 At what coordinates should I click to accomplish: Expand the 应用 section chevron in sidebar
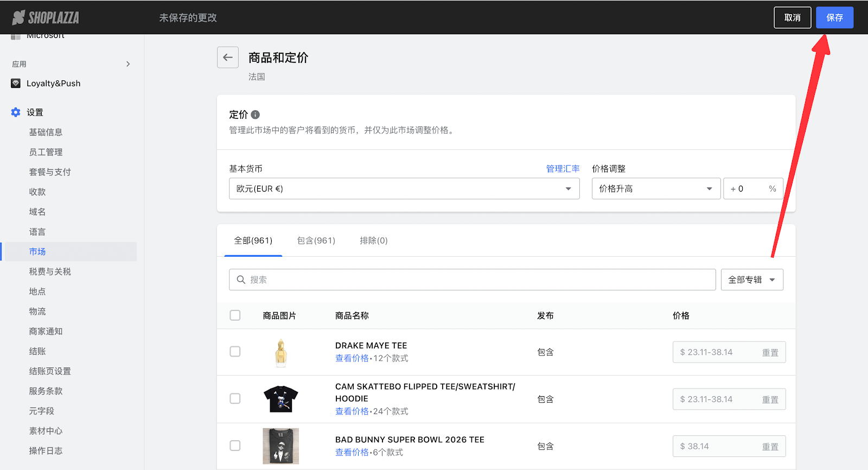tap(128, 64)
